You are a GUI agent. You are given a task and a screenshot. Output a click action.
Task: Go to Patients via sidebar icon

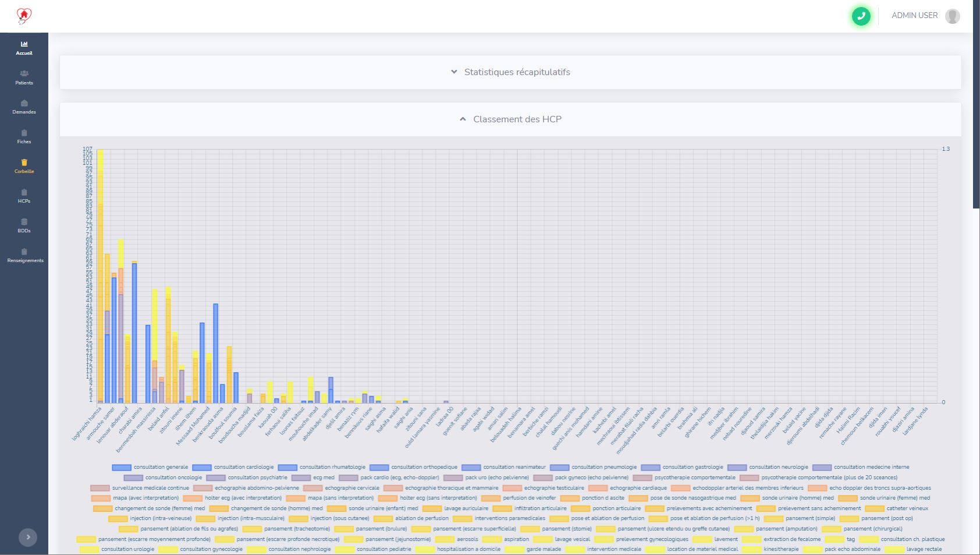[24, 74]
